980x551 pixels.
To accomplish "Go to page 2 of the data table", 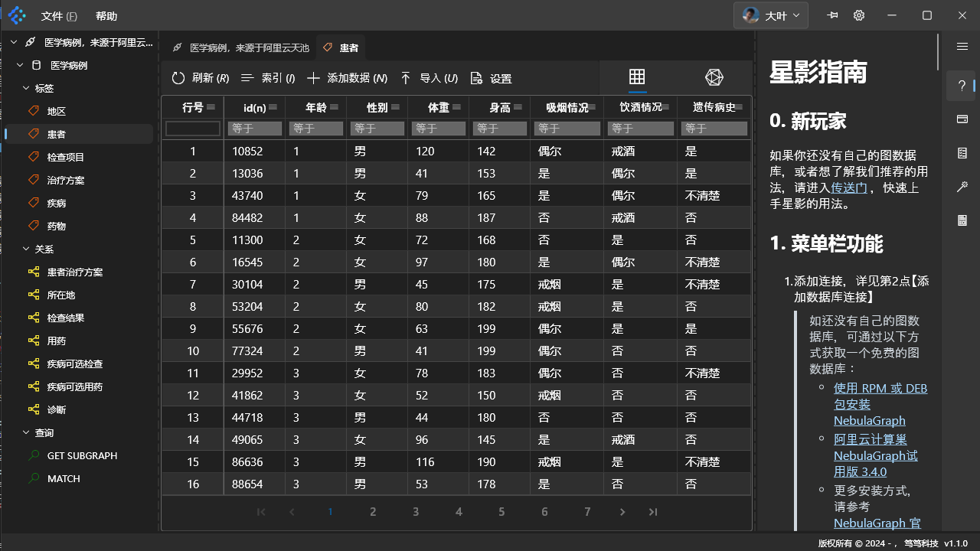I will tap(373, 511).
